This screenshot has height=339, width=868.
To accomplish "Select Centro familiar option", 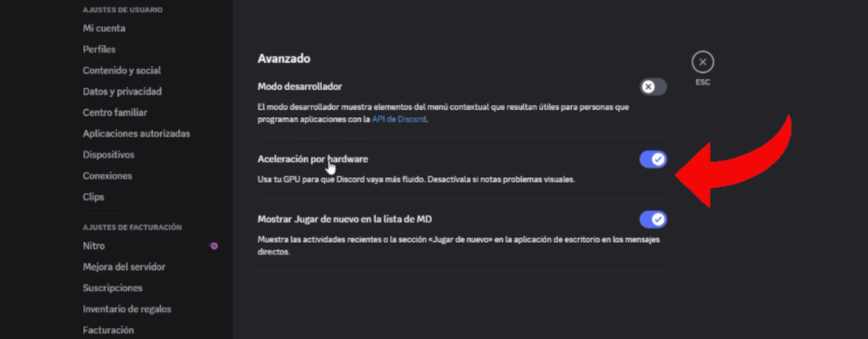I will [x=115, y=112].
